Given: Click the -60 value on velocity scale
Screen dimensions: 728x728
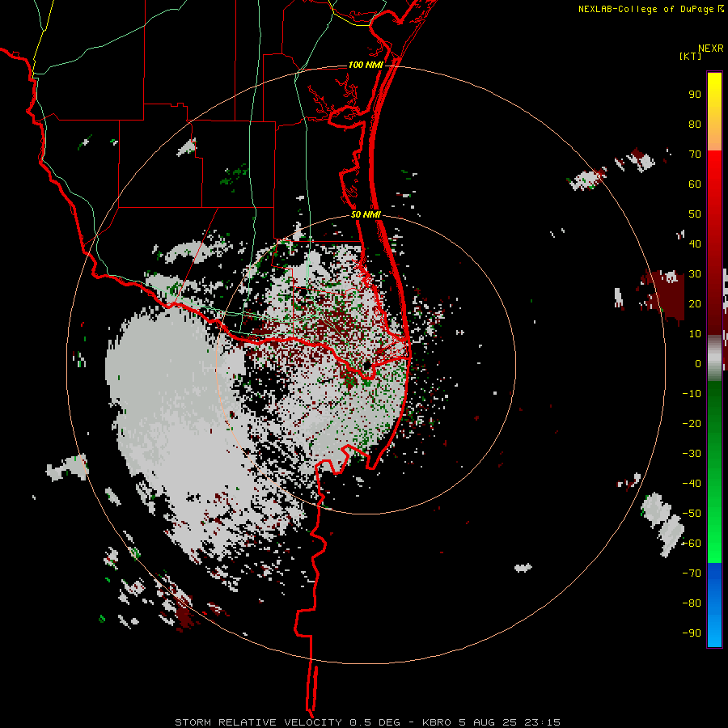Looking at the screenshot, I should pyautogui.click(x=692, y=544).
